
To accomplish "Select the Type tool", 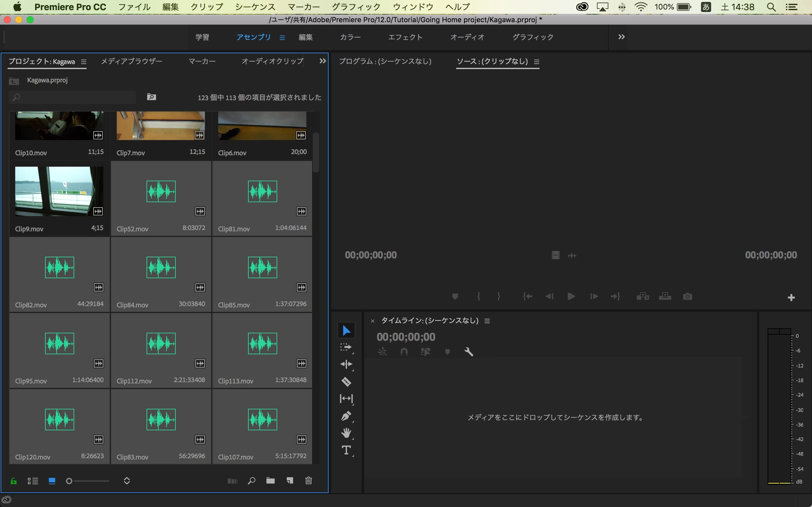I will pyautogui.click(x=346, y=450).
